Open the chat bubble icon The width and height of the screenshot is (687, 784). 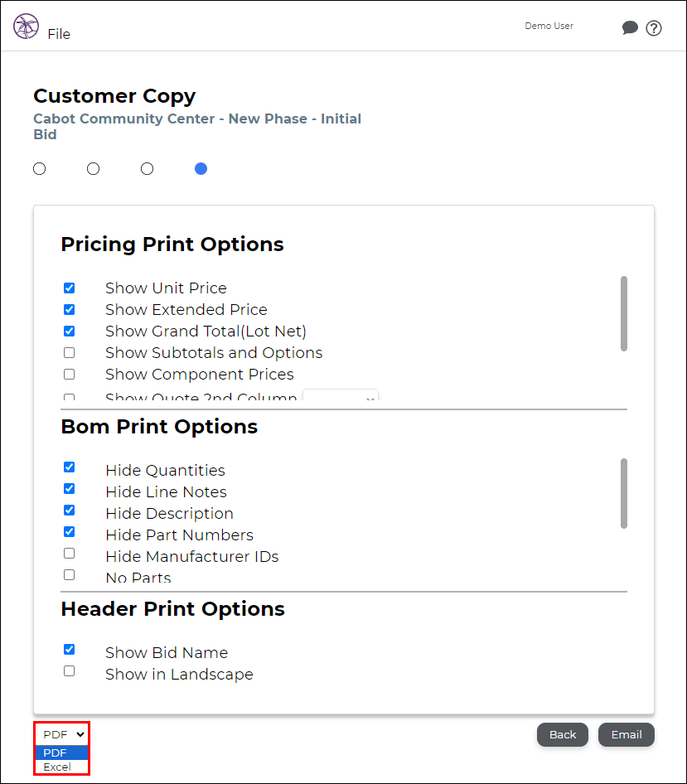tap(630, 27)
